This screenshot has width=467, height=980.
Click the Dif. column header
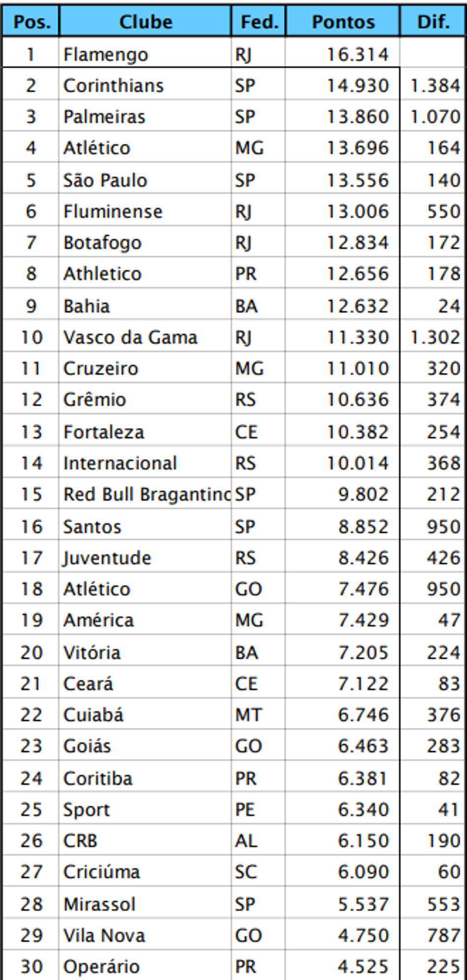pyautogui.click(x=433, y=22)
